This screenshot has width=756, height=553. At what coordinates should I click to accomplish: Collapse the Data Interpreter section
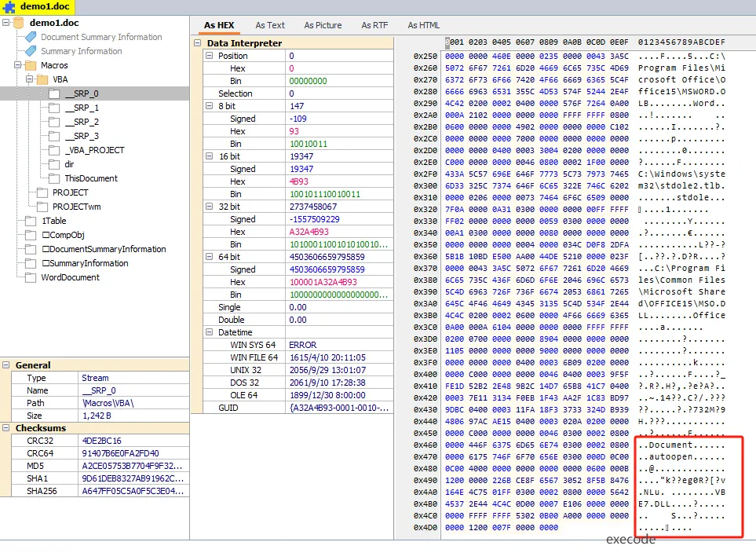[x=197, y=43]
